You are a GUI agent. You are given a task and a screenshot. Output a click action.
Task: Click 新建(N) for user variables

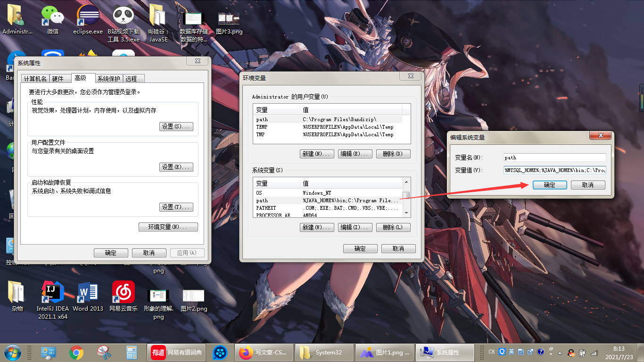(x=317, y=154)
